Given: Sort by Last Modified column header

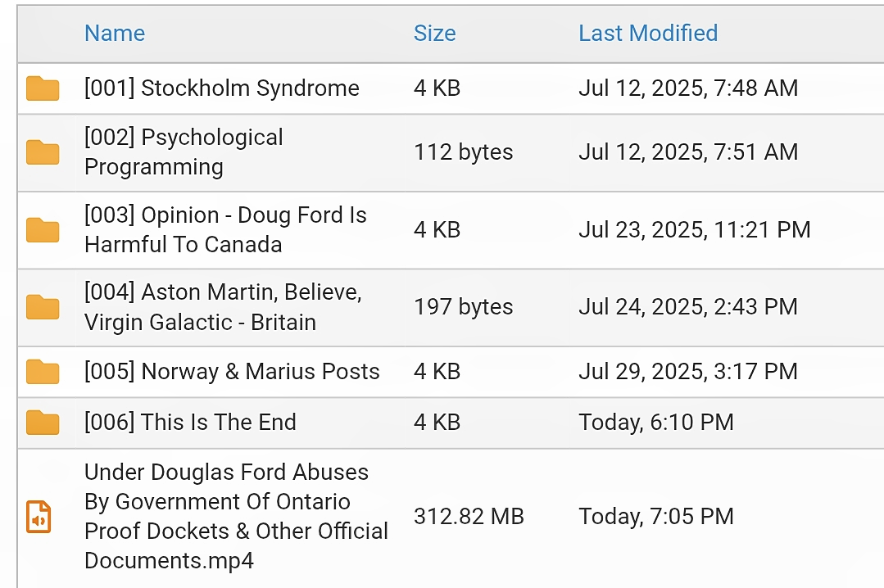Looking at the screenshot, I should (x=648, y=34).
